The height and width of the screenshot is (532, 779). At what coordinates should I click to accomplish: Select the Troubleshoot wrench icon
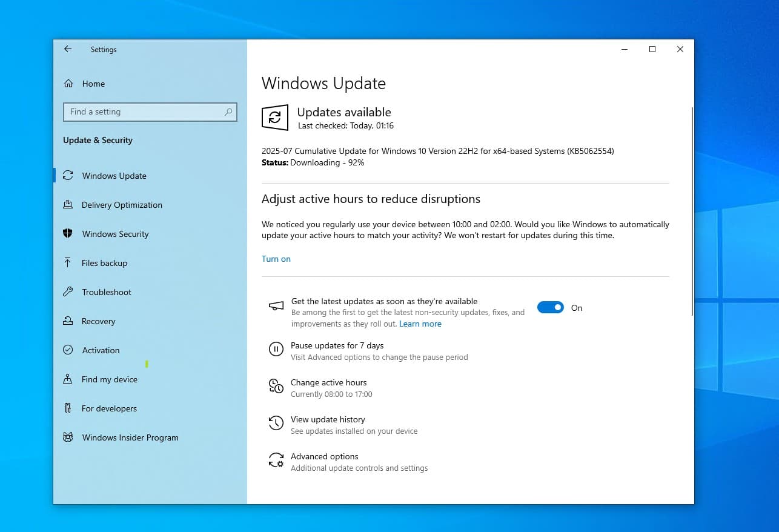click(68, 292)
